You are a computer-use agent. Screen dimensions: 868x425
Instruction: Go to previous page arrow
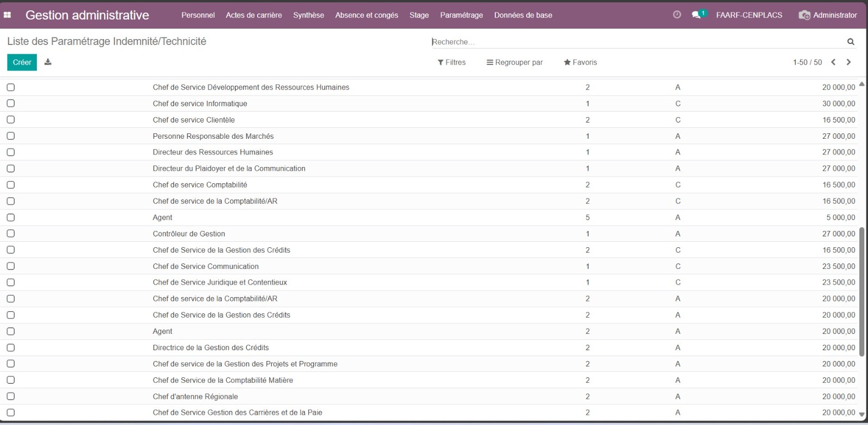(x=833, y=62)
